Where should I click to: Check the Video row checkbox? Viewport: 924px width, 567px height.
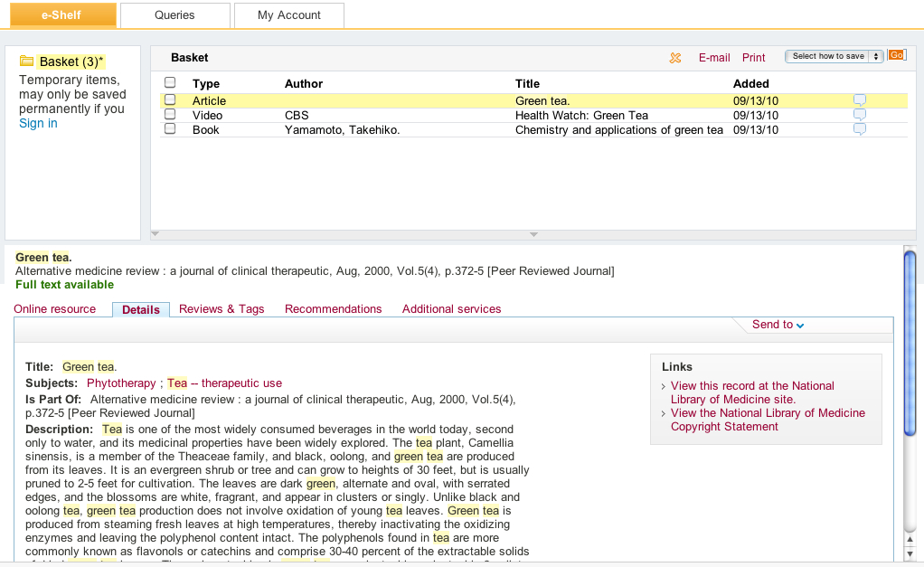[x=170, y=115]
